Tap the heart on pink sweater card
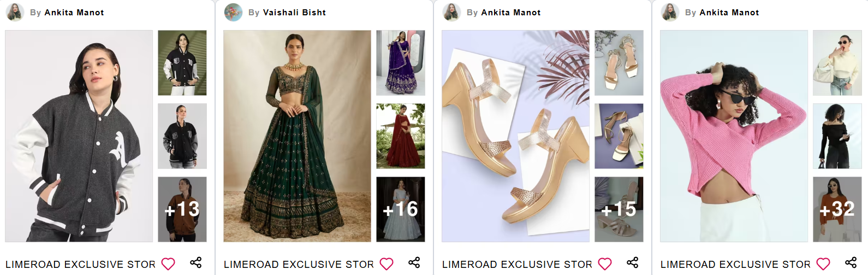The width and height of the screenshot is (868, 275). tap(823, 264)
